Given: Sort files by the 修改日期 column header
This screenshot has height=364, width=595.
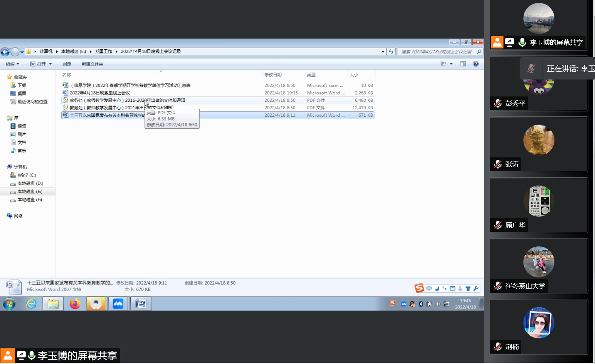Looking at the screenshot, I should point(273,75).
